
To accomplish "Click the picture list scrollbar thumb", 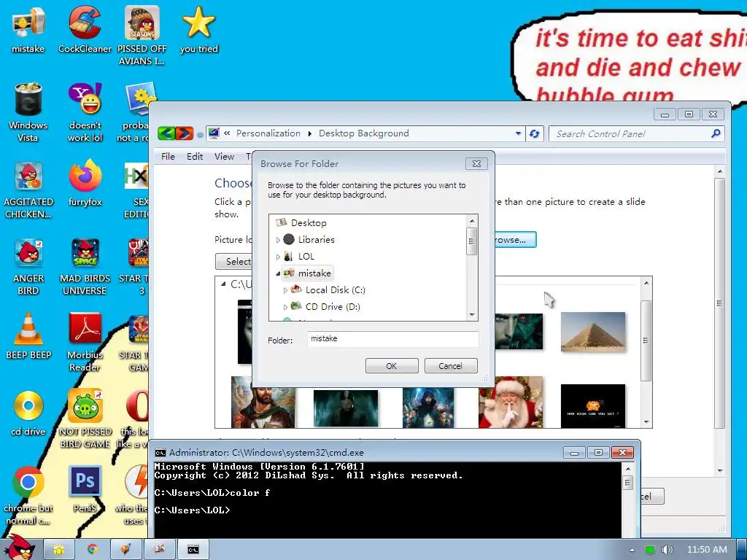I will [646, 341].
